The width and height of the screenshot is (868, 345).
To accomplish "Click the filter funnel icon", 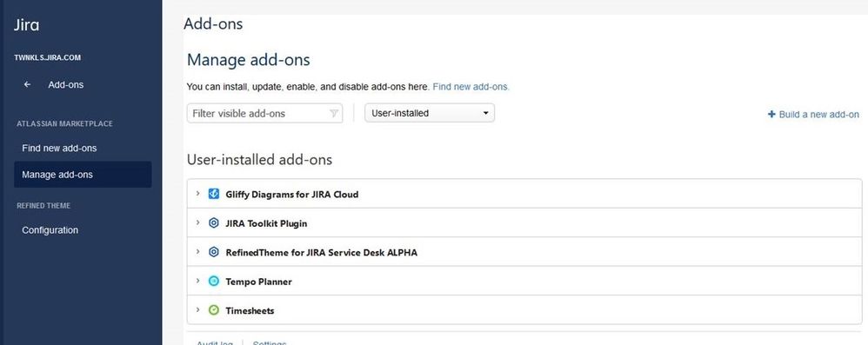I will (334, 113).
